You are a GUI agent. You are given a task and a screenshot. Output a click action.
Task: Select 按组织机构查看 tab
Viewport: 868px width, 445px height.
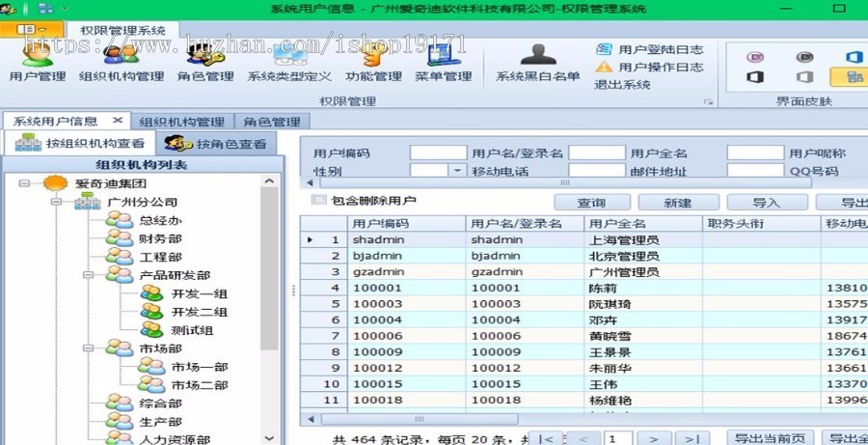click(79, 143)
